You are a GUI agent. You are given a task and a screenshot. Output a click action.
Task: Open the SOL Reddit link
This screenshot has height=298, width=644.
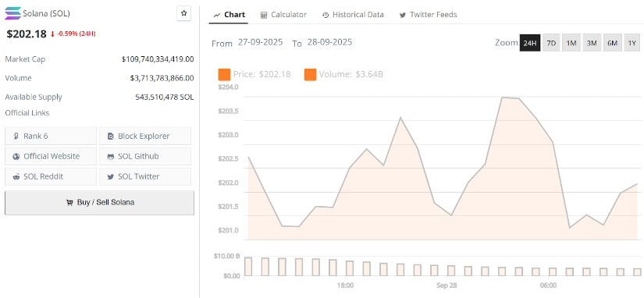pyautogui.click(x=51, y=176)
